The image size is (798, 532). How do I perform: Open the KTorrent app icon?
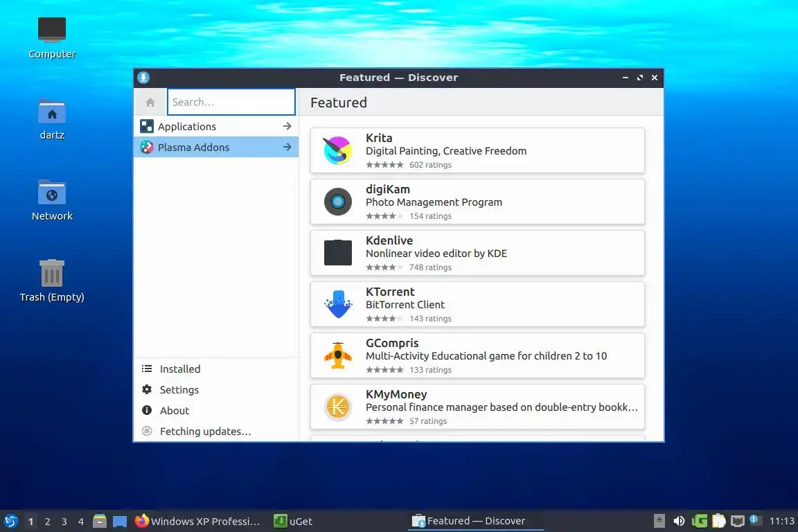[338, 304]
